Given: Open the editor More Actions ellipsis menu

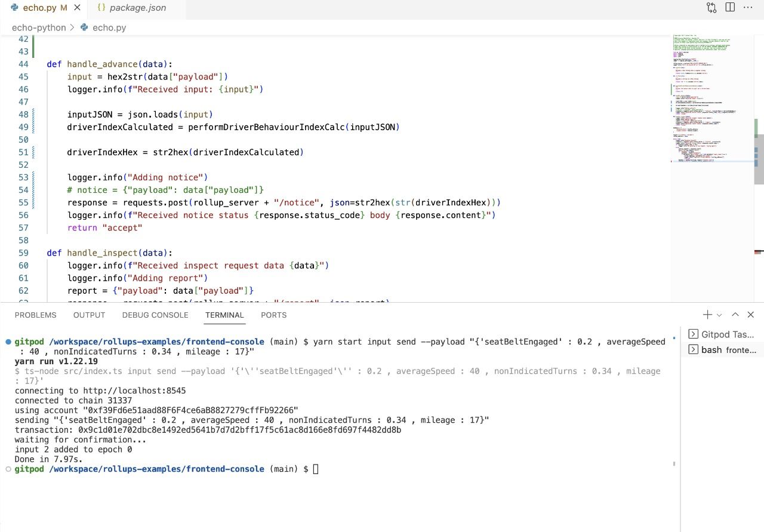Looking at the screenshot, I should 748,7.
